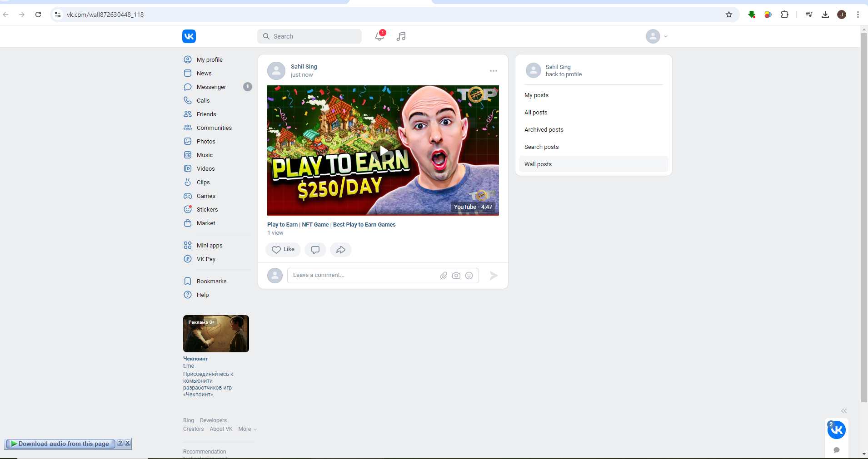Play the Play to Earn video
This screenshot has height=459, width=868.
383,150
